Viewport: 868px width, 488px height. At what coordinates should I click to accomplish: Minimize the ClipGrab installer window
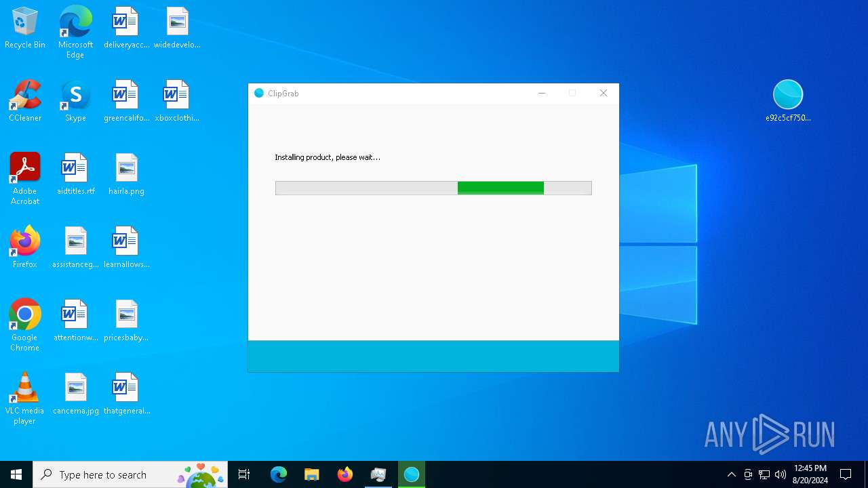[x=542, y=94]
